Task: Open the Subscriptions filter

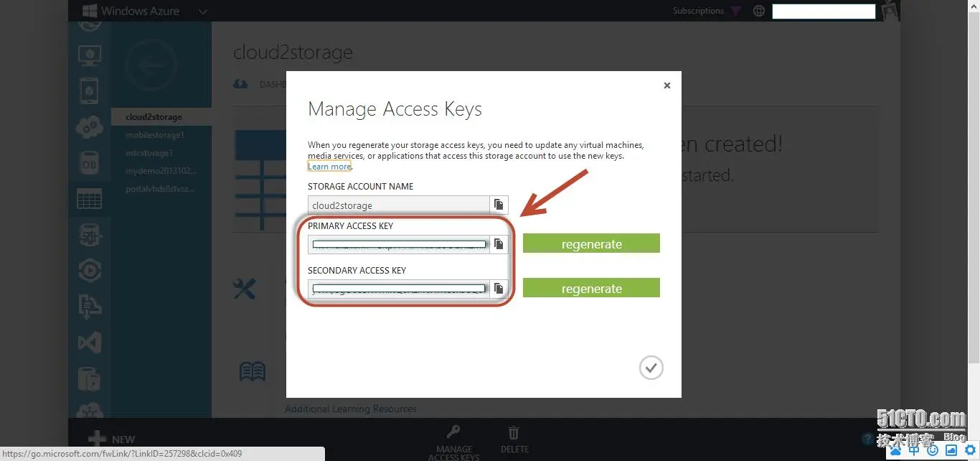Action: 707,11
